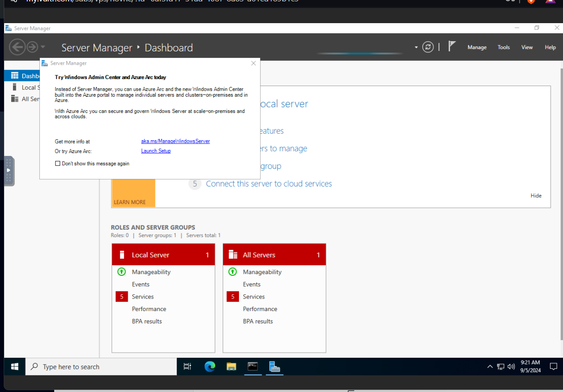This screenshot has height=392, width=563.
Task: Open Events under Local Server tile
Action: point(141,285)
